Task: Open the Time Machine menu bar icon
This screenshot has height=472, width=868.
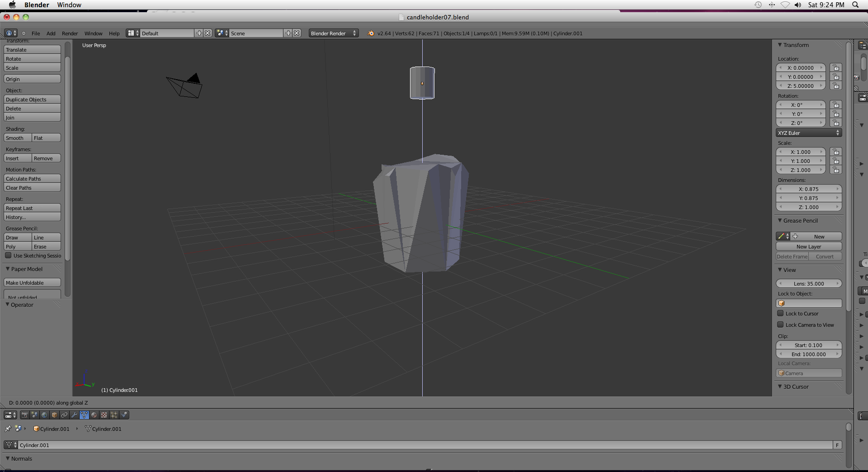Action: point(758,5)
